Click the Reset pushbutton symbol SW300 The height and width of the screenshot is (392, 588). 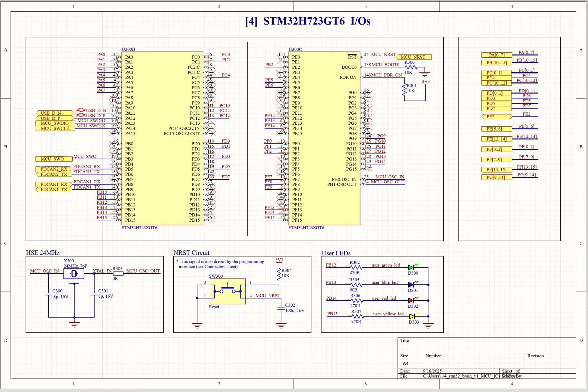coord(227,291)
